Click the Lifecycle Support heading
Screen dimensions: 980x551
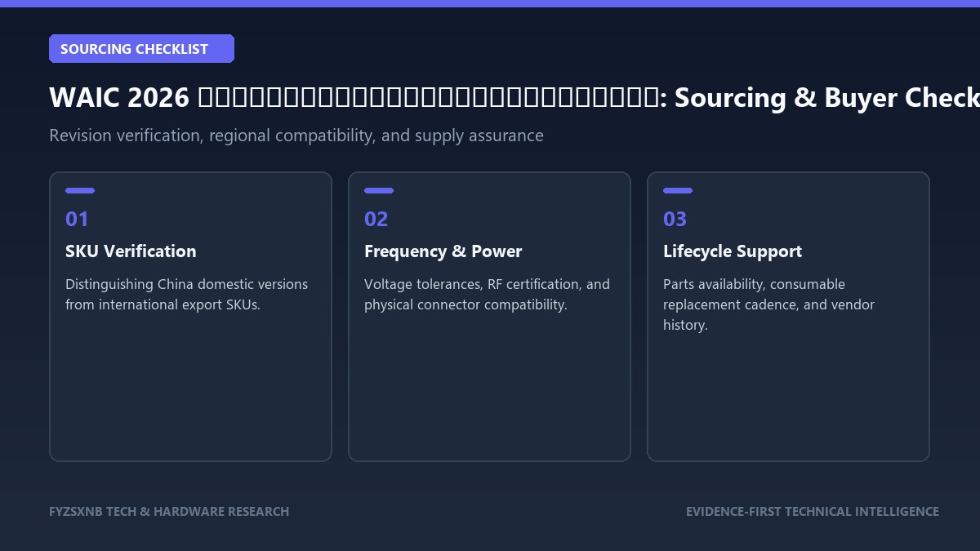(733, 251)
